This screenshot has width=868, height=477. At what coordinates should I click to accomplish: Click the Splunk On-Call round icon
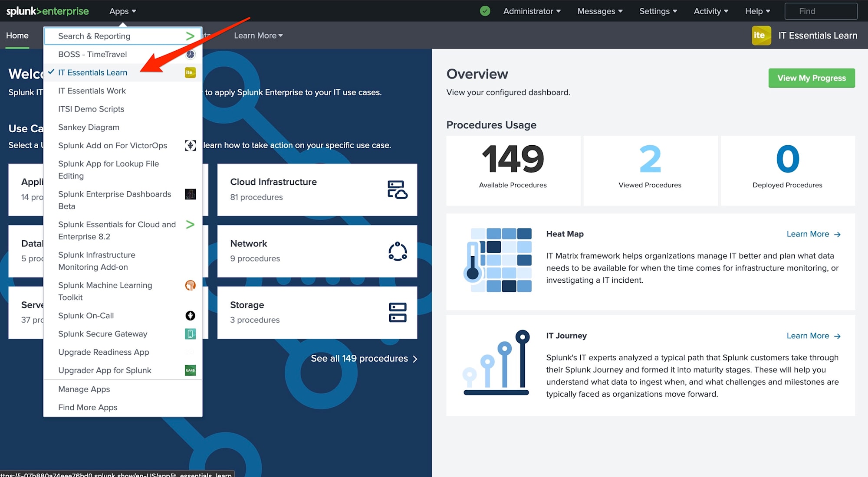coord(190,315)
